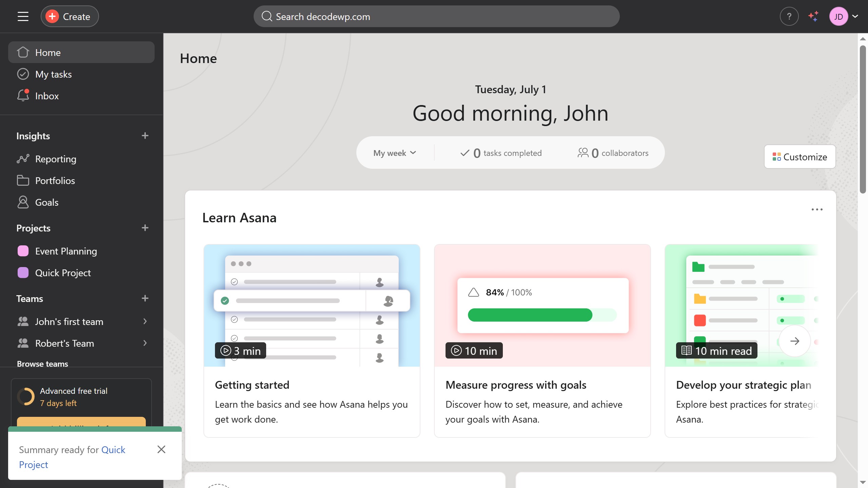Open the help question mark icon

point(789,16)
